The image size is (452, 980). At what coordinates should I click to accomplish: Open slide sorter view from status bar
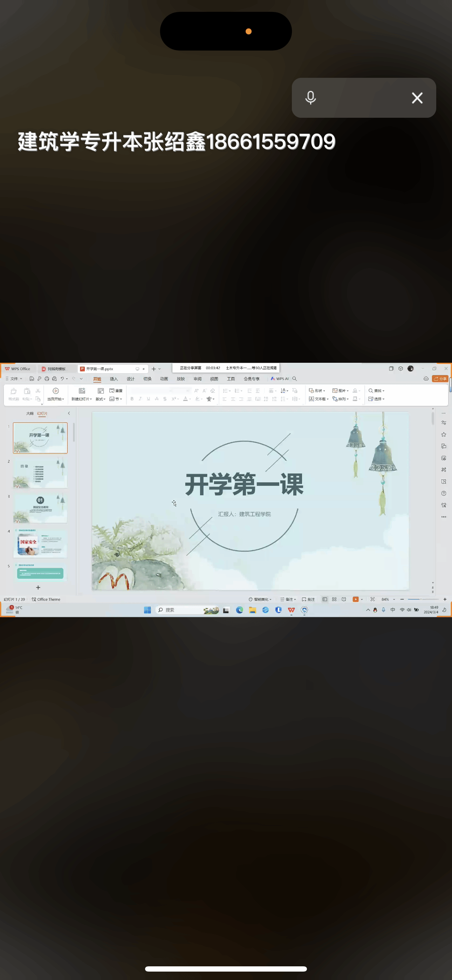point(334,599)
